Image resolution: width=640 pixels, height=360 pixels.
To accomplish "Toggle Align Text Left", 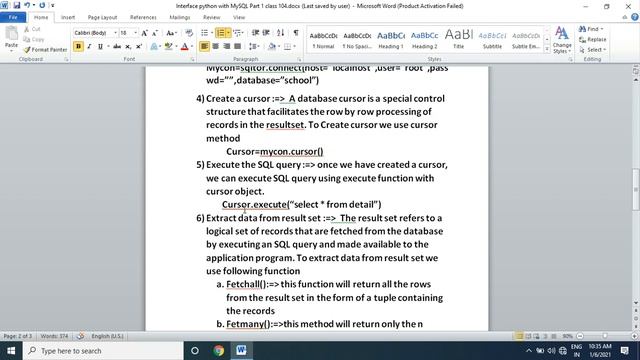I will [x=204, y=46].
